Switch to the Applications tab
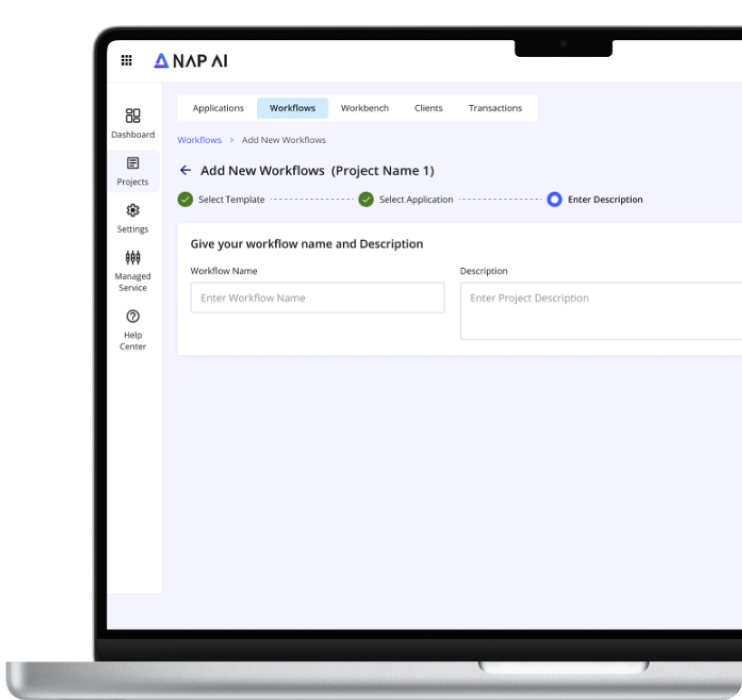This screenshot has height=700, width=742. pos(218,108)
